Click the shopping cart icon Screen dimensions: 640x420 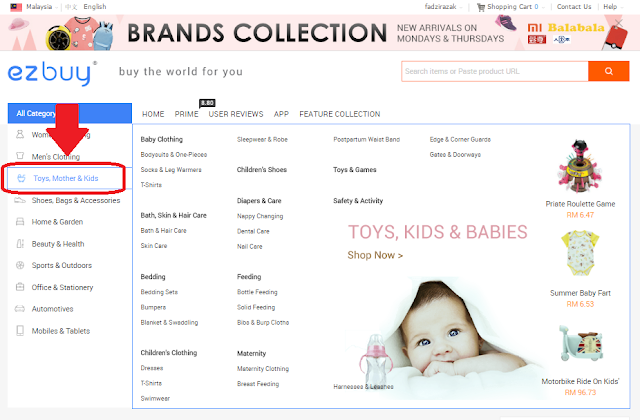[x=481, y=7]
